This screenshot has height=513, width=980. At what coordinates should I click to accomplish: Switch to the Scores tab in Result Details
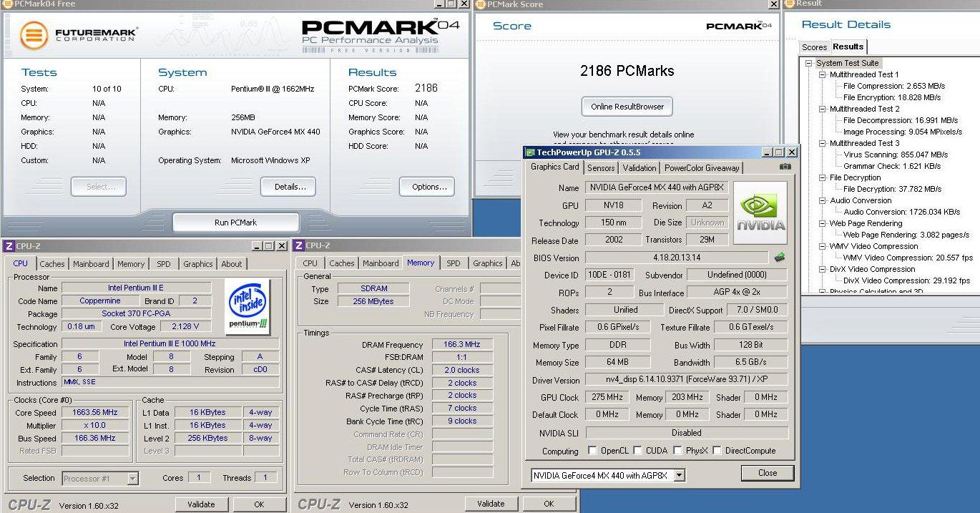pyautogui.click(x=814, y=47)
